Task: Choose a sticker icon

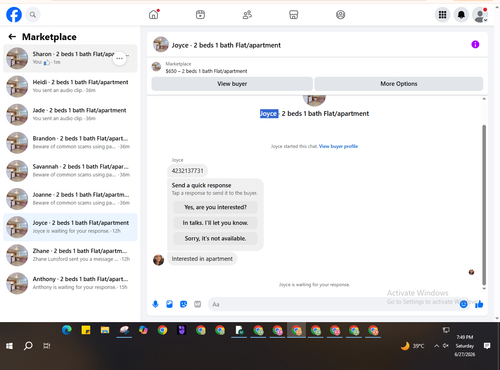Action: tap(183, 304)
